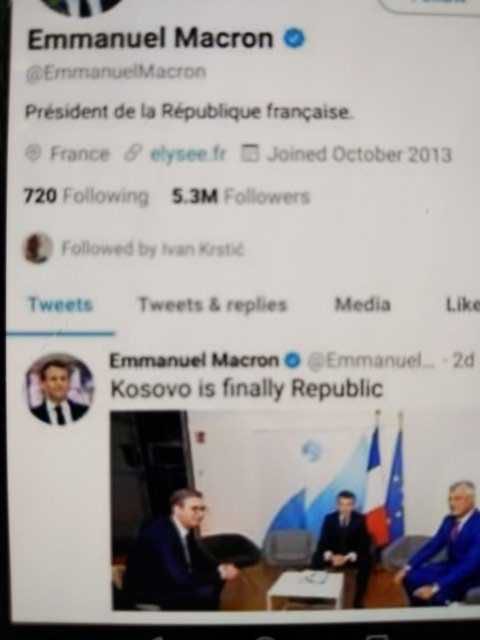View the 5.3M Followers list
Image resolution: width=480 pixels, height=640 pixels.
point(241,196)
